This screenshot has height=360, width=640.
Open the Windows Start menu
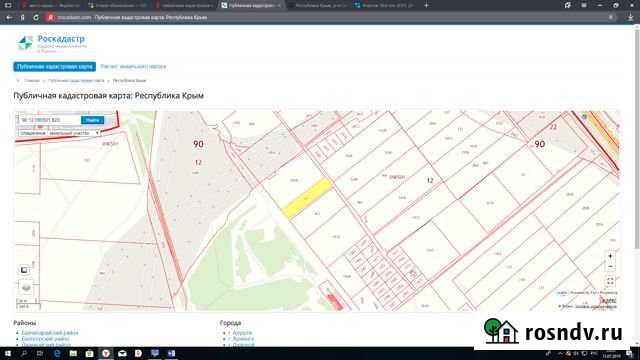point(8,353)
